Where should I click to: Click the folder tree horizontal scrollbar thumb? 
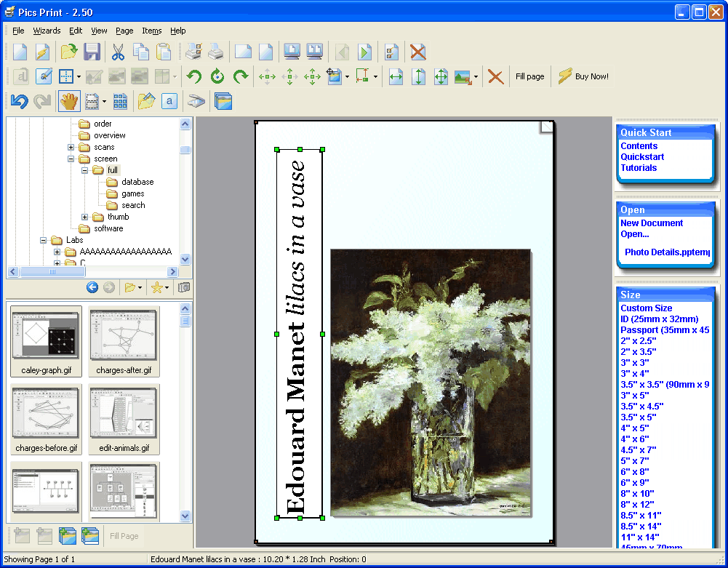52,271
